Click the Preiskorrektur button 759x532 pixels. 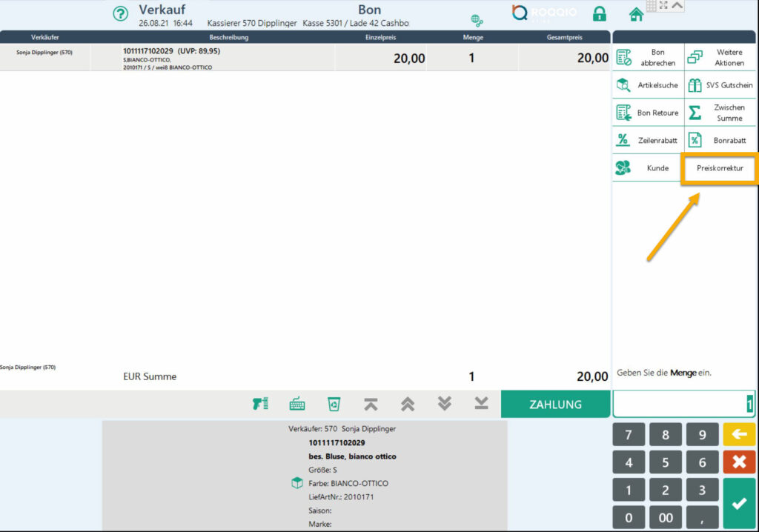pos(720,168)
